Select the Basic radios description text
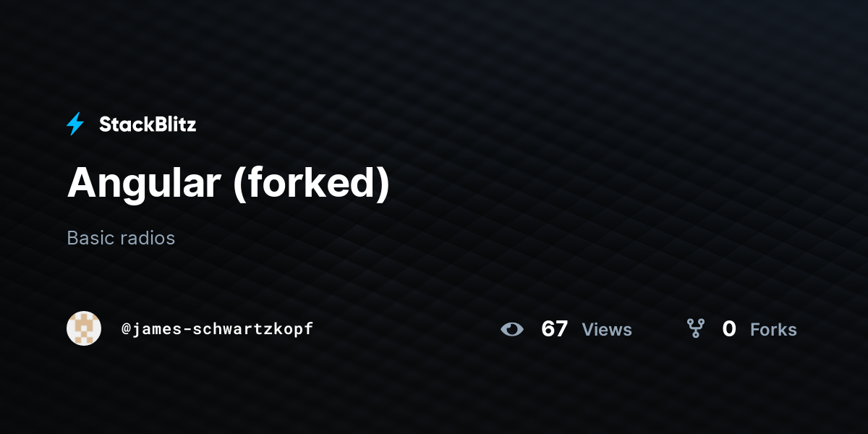The width and height of the screenshot is (868, 434). (121, 238)
